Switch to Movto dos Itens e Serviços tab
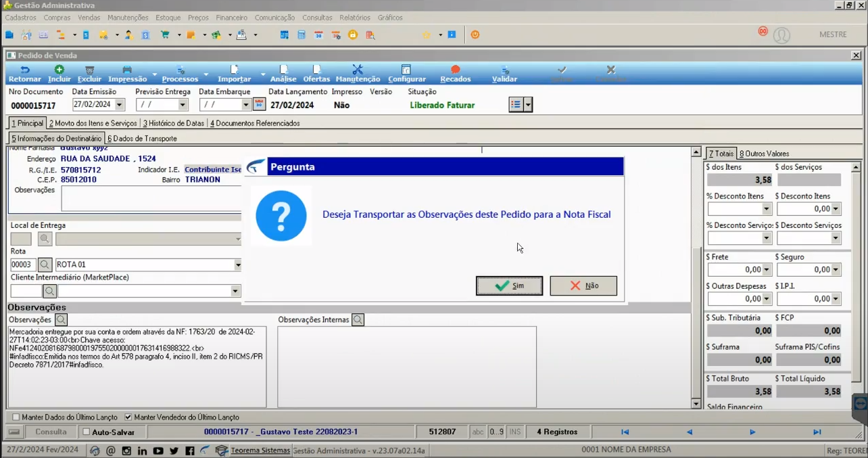 point(93,123)
